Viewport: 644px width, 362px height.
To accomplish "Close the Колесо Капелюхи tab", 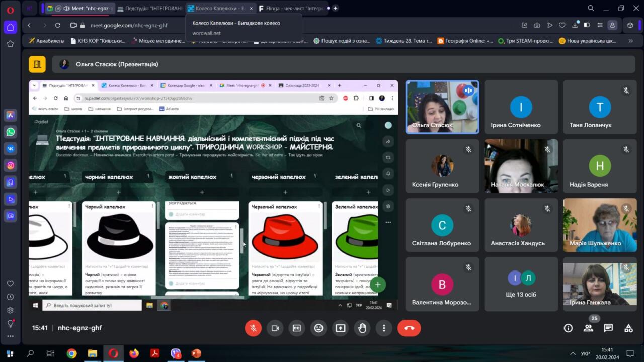I will [x=250, y=8].
